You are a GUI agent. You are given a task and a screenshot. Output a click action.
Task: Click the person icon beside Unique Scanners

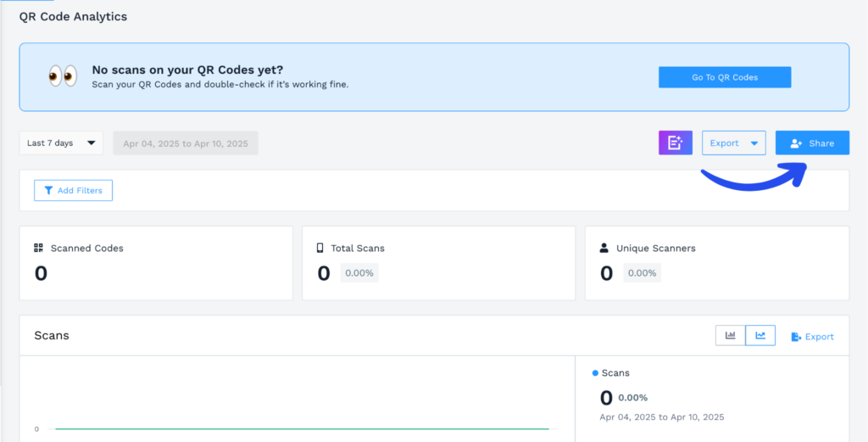604,249
